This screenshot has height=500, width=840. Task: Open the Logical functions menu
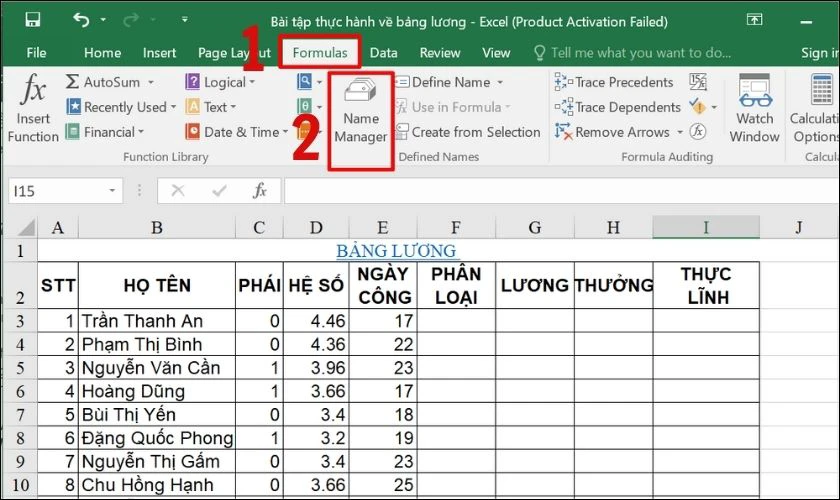point(220,82)
